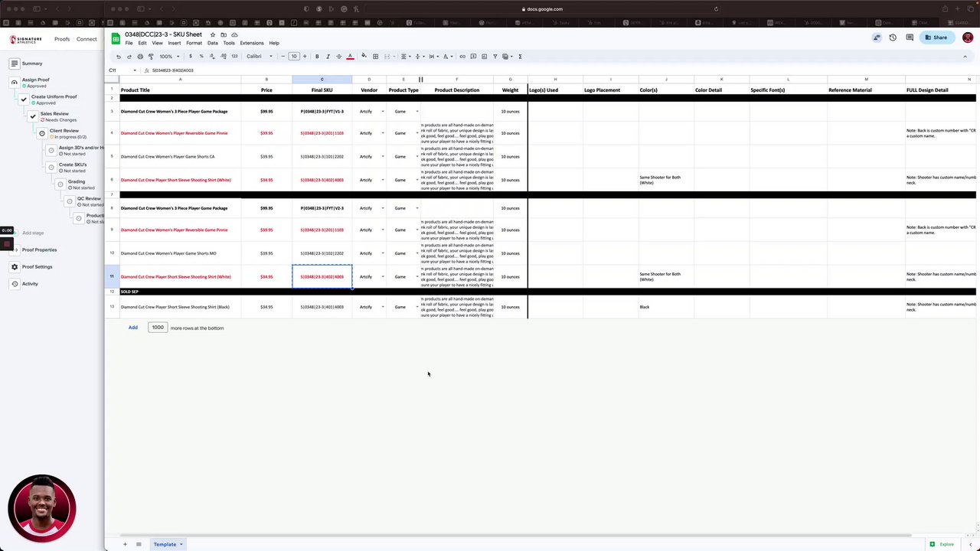The image size is (980, 551).
Task: Insert link from the toolbar
Action: click(462, 56)
